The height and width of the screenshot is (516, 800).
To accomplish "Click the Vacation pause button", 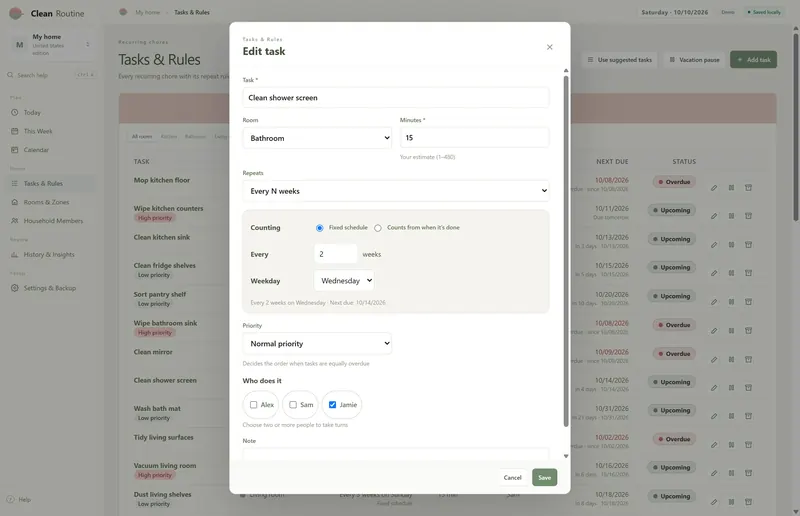I will [694, 60].
